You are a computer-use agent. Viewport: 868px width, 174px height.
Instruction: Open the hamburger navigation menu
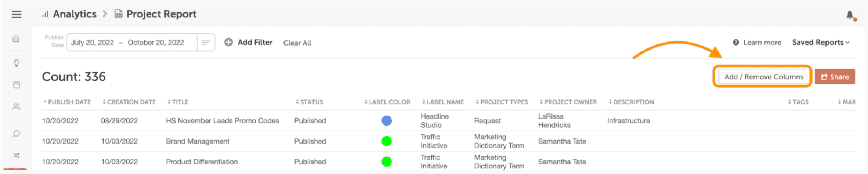[x=17, y=14]
